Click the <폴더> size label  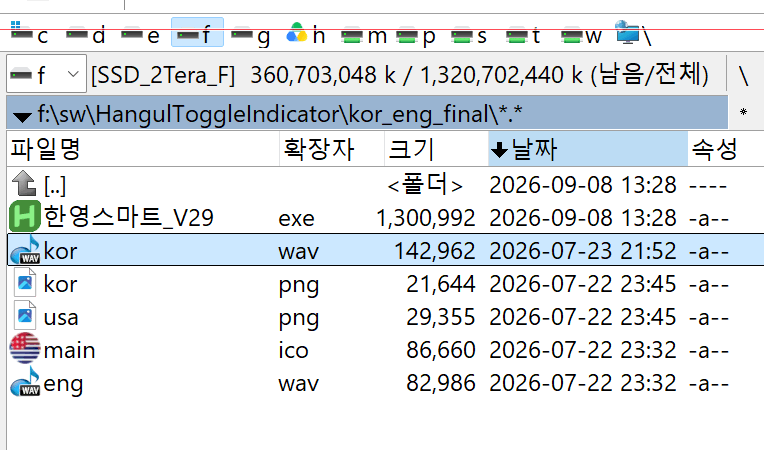tap(425, 185)
